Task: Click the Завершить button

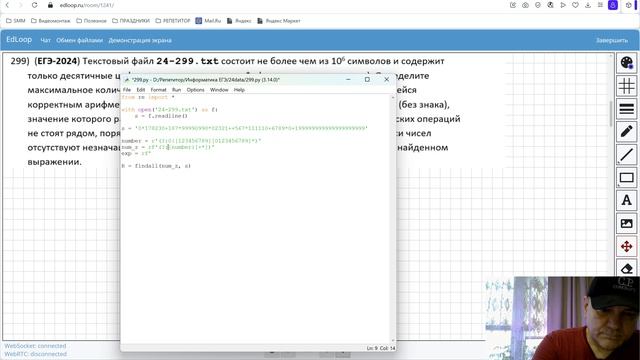Action: pyautogui.click(x=611, y=40)
